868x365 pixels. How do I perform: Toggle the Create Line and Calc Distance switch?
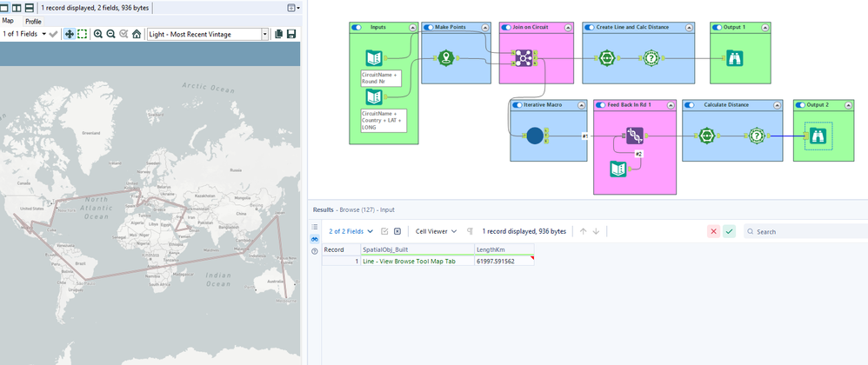click(589, 27)
